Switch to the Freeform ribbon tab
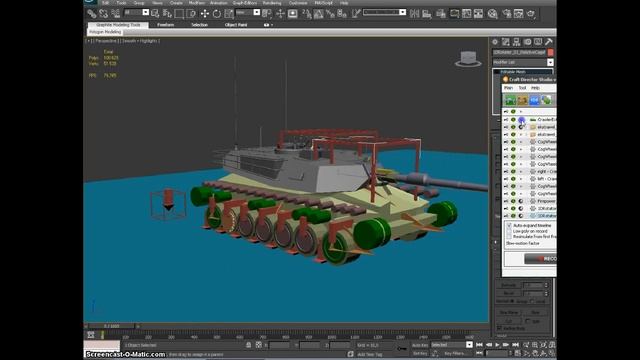Viewport: 640px width, 360px height. tap(165, 25)
